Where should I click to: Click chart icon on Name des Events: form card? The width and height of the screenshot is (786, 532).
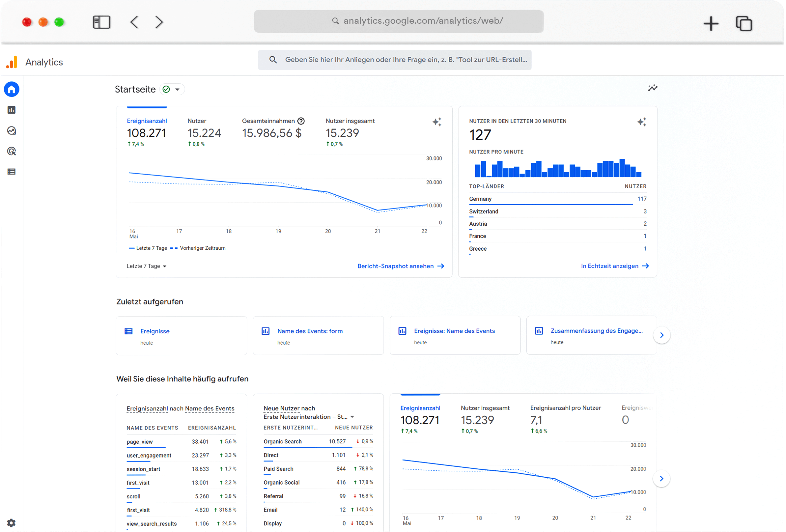(266, 331)
